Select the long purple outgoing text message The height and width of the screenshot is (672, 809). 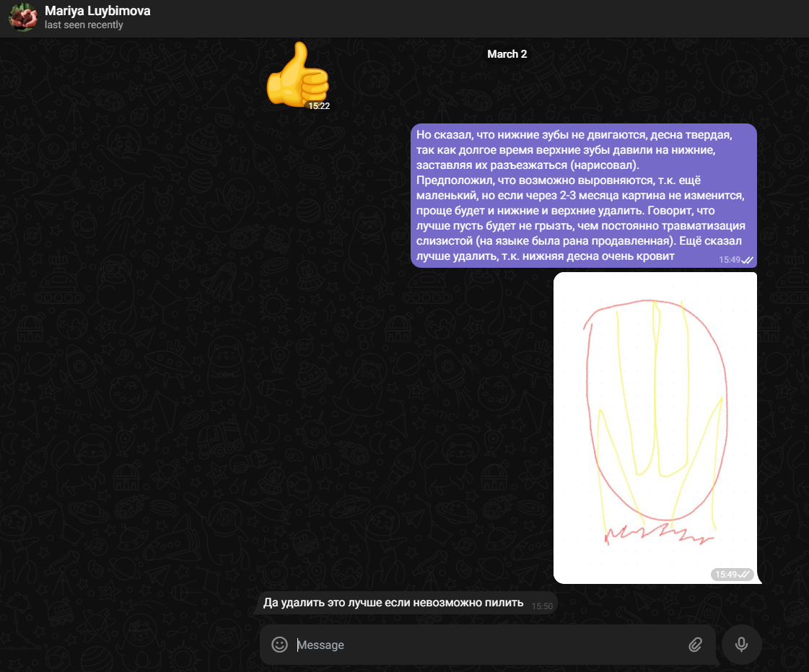pyautogui.click(x=570, y=195)
